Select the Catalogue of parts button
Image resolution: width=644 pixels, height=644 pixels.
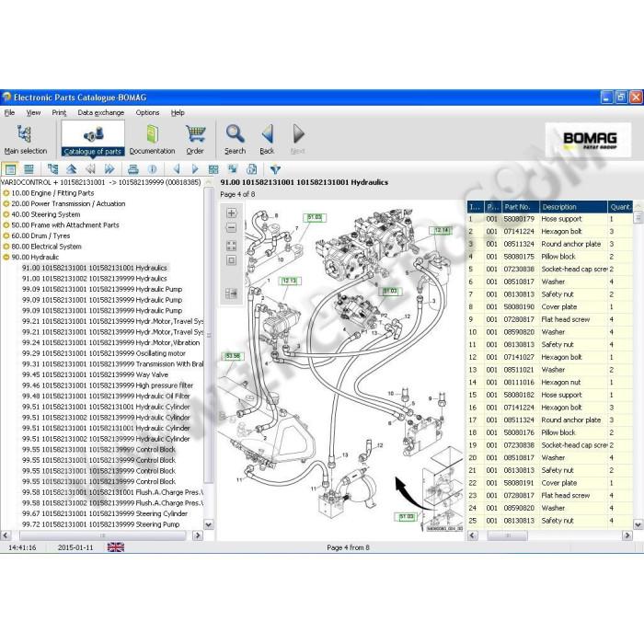point(93,139)
